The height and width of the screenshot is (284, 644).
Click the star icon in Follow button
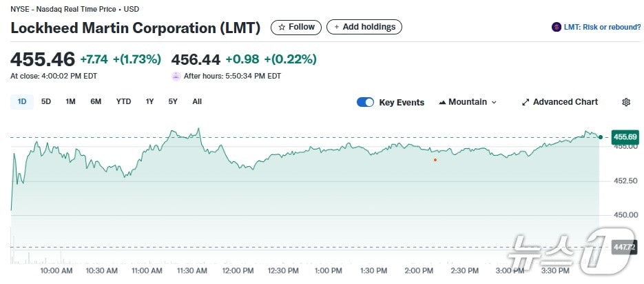coord(281,27)
